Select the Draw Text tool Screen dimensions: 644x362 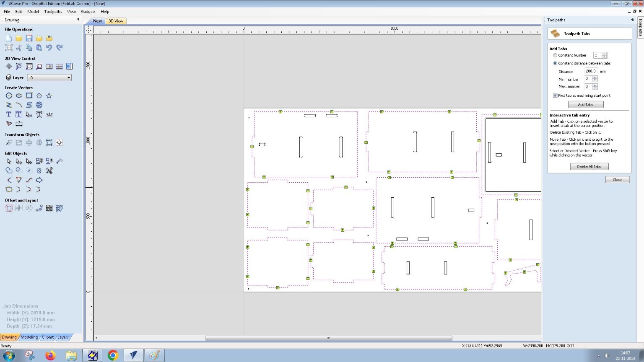pos(9,114)
